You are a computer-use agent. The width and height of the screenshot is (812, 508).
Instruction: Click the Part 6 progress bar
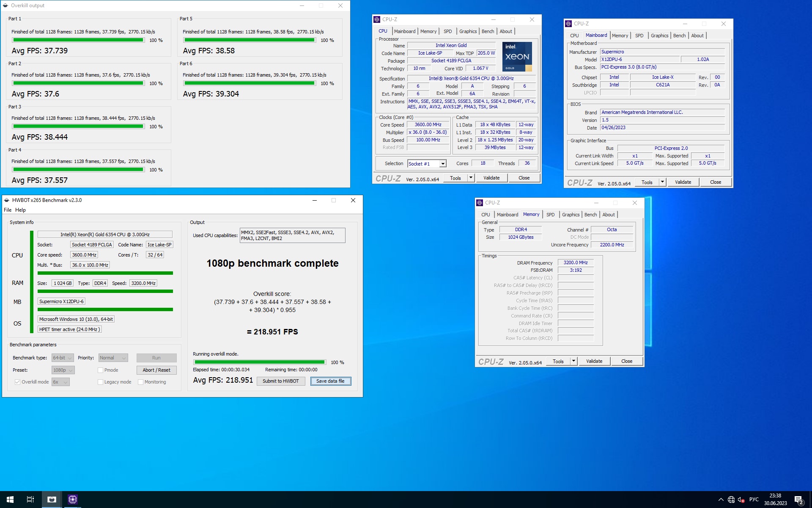point(250,83)
